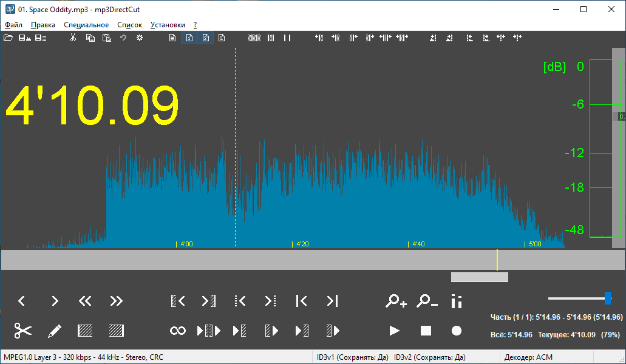Image resolution: width=626 pixels, height=364 pixels.
Task: Stop playback with the square button
Action: click(x=426, y=331)
